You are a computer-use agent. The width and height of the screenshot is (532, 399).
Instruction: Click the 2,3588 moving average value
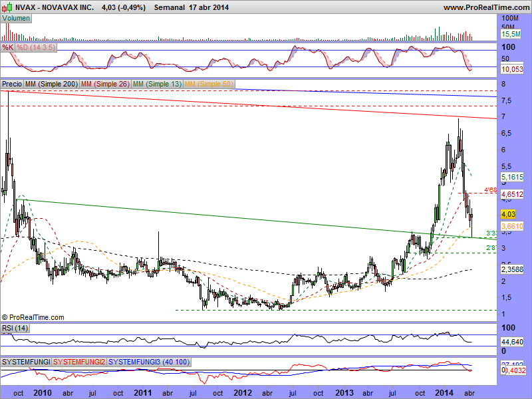click(512, 269)
